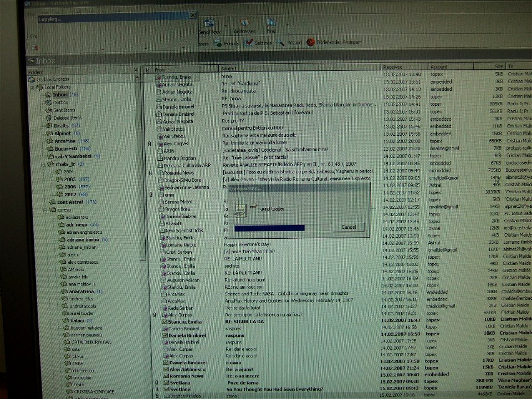The width and height of the screenshot is (532, 399).
Task: Click the Outlook Express root icon in the folder tree
Action: pos(32,80)
